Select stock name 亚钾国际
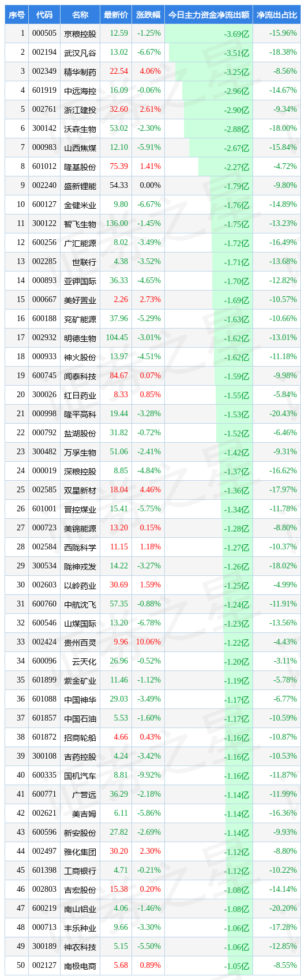This screenshot has height=980, width=301. click(80, 281)
